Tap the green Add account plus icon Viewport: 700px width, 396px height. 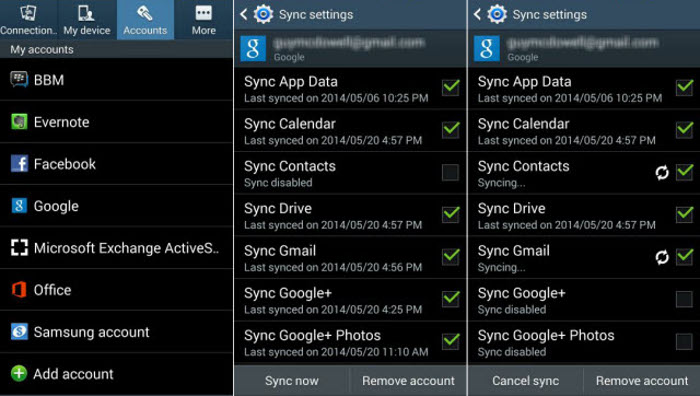click(19, 374)
